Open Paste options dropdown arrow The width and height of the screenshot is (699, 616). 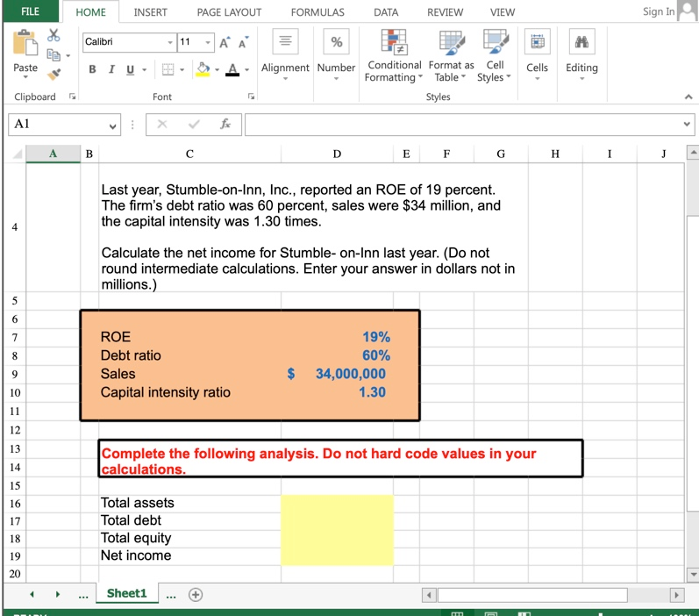[25, 77]
